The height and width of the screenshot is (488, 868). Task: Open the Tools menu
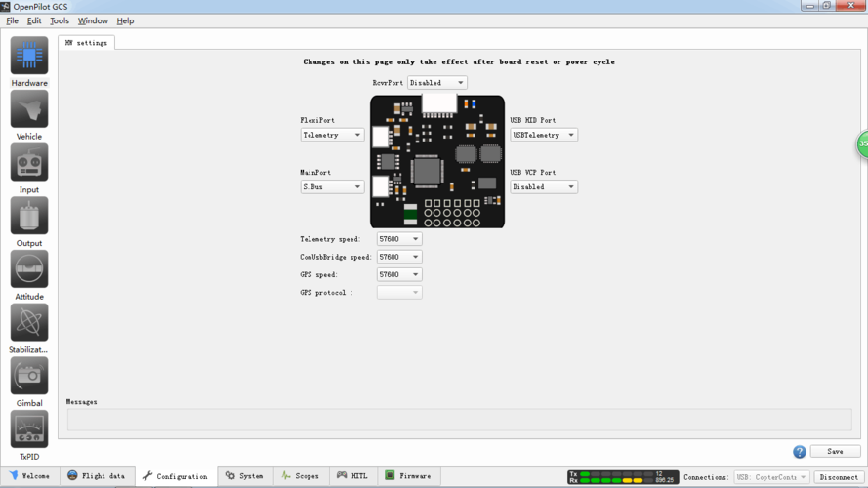coord(60,21)
